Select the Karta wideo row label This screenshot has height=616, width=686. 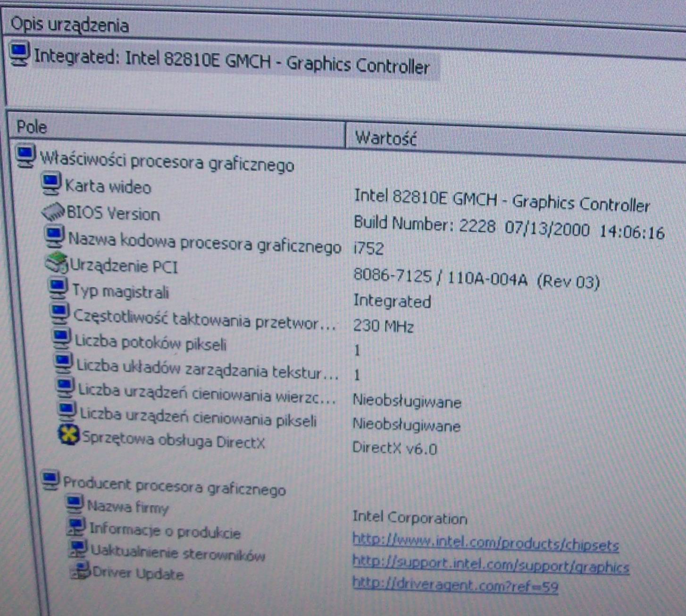[108, 186]
